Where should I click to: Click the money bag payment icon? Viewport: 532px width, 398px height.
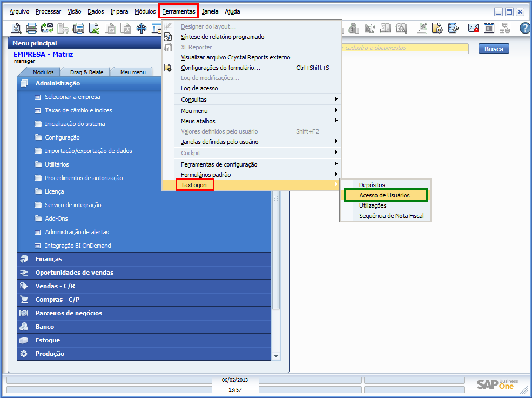pos(354,28)
